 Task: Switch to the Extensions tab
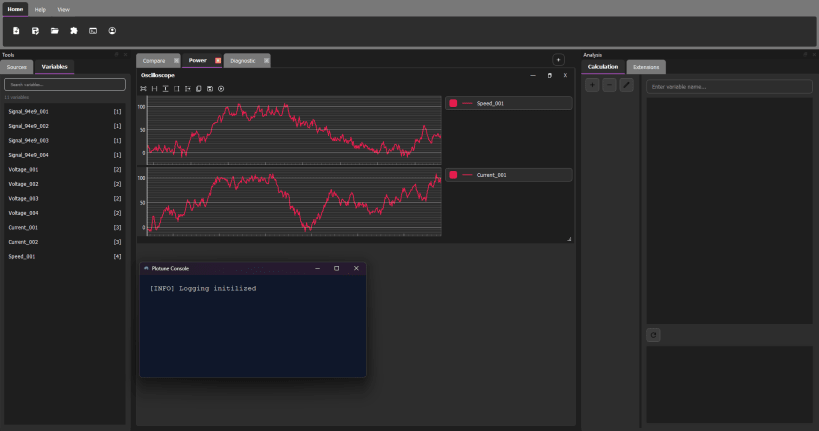pos(646,67)
